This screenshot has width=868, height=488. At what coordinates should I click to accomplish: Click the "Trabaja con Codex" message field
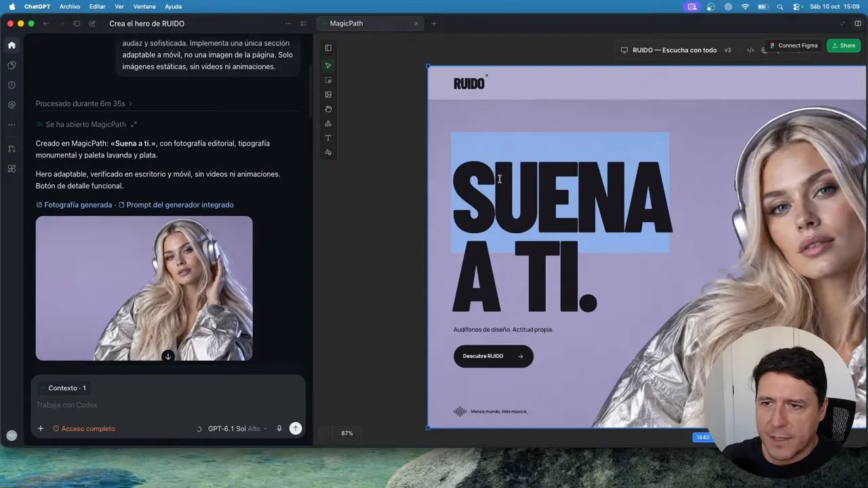[x=168, y=405]
